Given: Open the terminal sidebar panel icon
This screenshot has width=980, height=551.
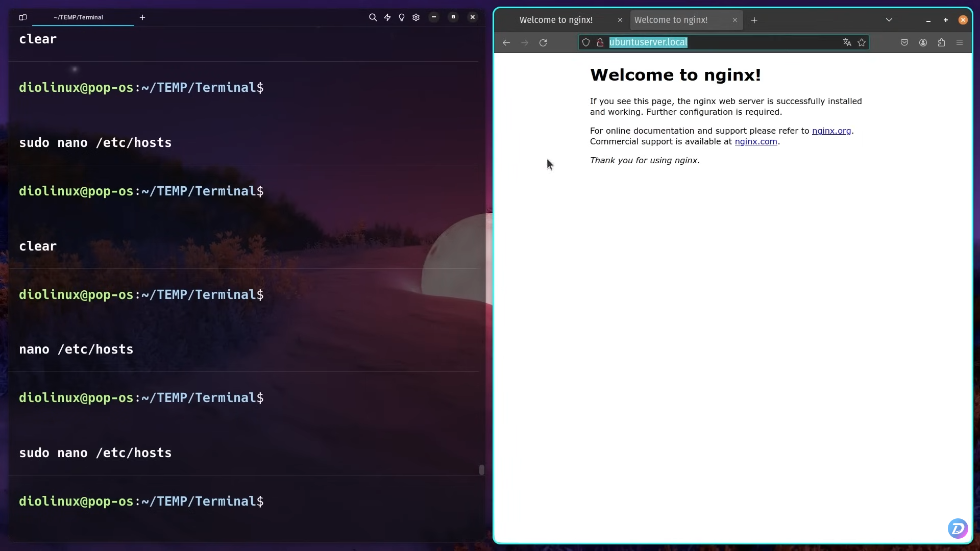Looking at the screenshot, I should (22, 17).
